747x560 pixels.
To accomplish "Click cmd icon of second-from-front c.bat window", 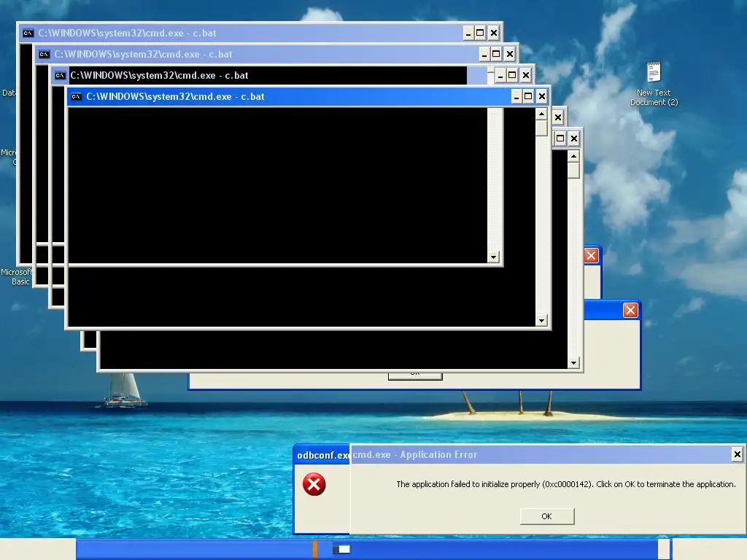I will (x=60, y=75).
